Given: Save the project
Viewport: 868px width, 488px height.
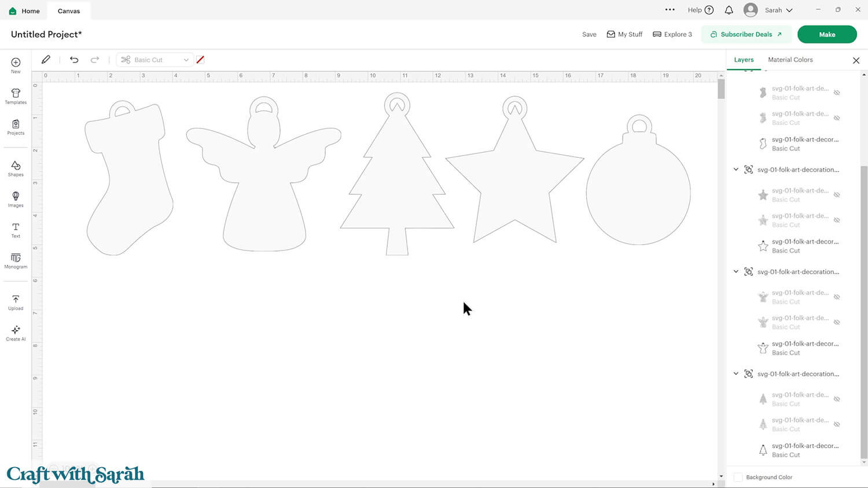Looking at the screenshot, I should pos(589,34).
